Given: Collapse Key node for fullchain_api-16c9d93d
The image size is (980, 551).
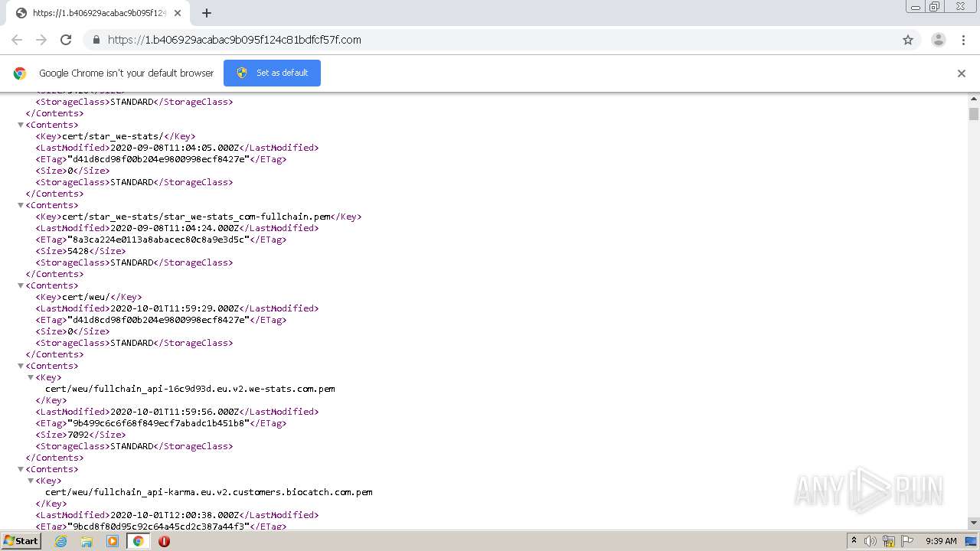Looking at the screenshot, I should [31, 377].
